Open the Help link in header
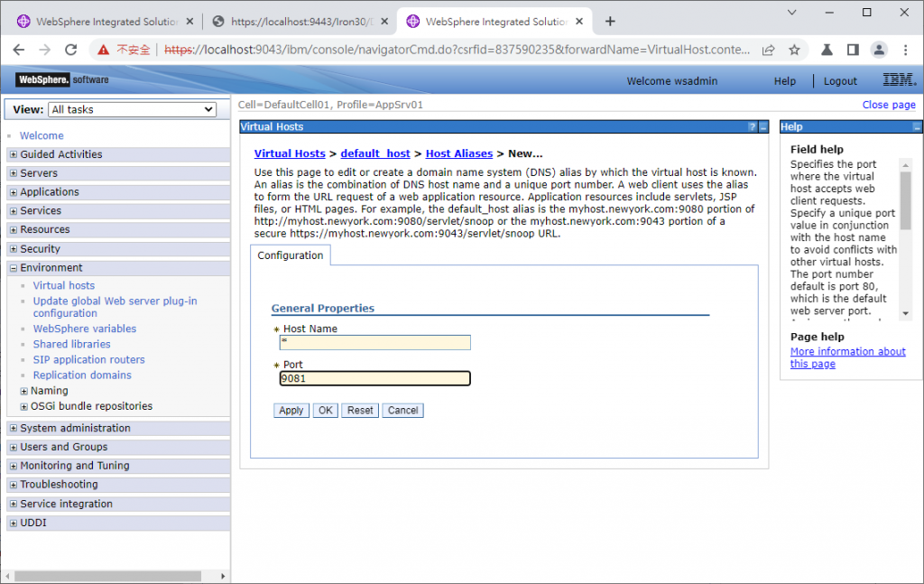 [784, 80]
